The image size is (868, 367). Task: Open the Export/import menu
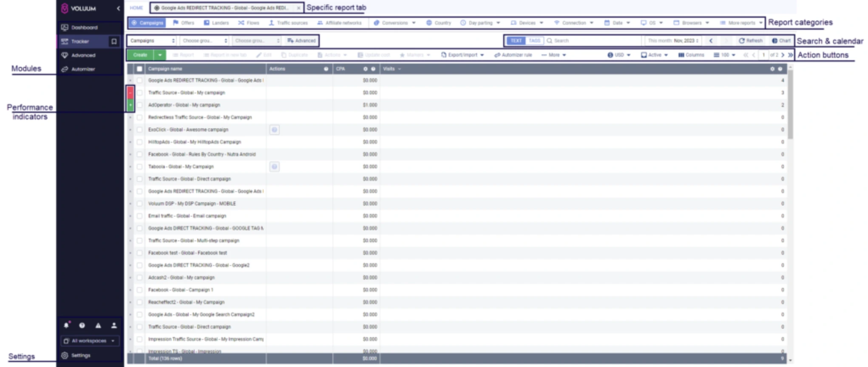point(462,55)
